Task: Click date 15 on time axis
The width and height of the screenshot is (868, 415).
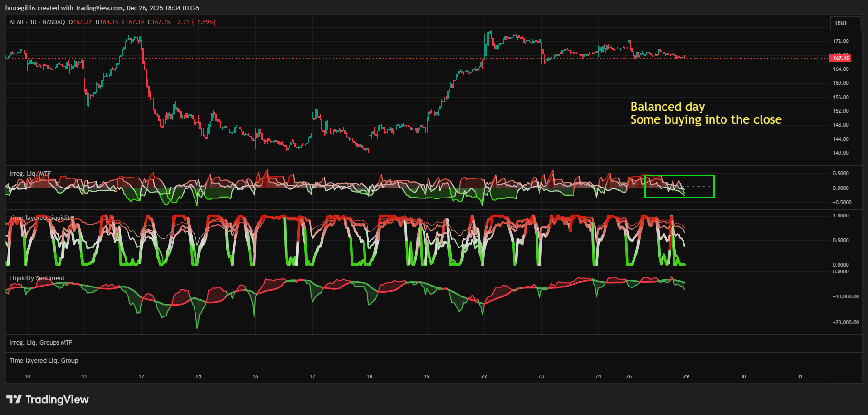Action: click(198, 376)
